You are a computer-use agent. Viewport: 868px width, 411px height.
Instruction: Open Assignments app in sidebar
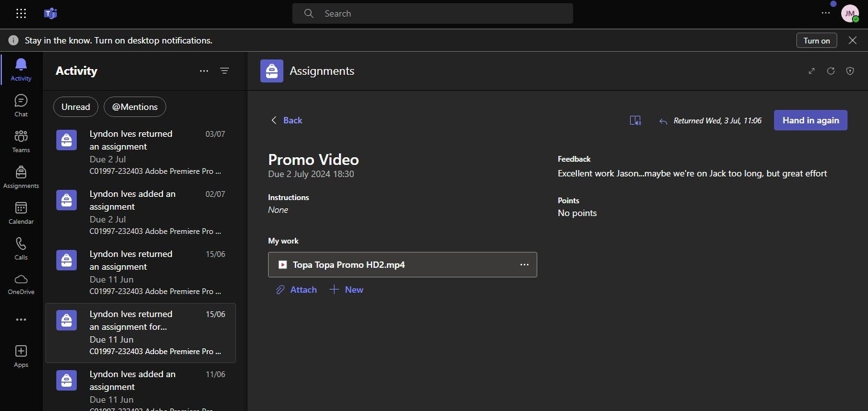pyautogui.click(x=21, y=177)
